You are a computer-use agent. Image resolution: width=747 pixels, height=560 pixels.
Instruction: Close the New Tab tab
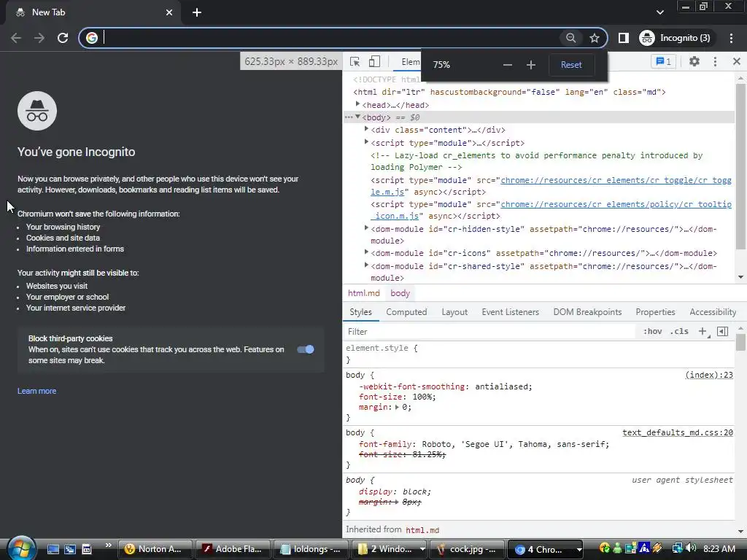point(169,12)
